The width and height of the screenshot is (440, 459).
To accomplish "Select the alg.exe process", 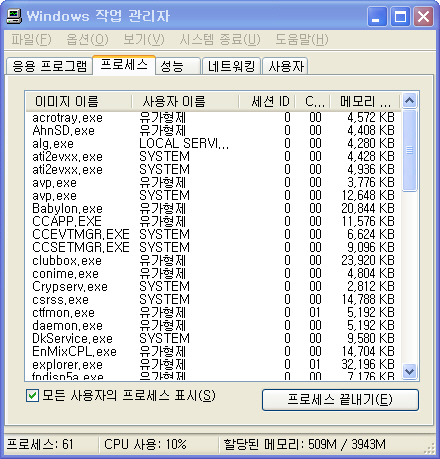I will (213, 144).
